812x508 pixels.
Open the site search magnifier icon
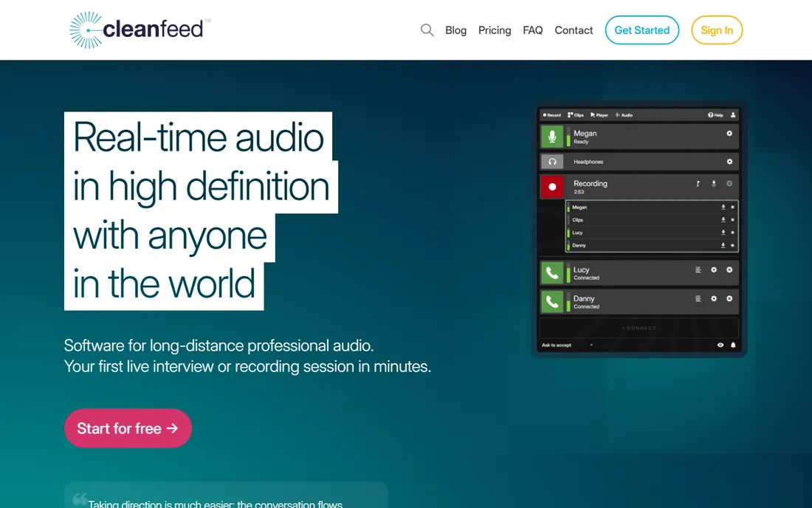(427, 30)
